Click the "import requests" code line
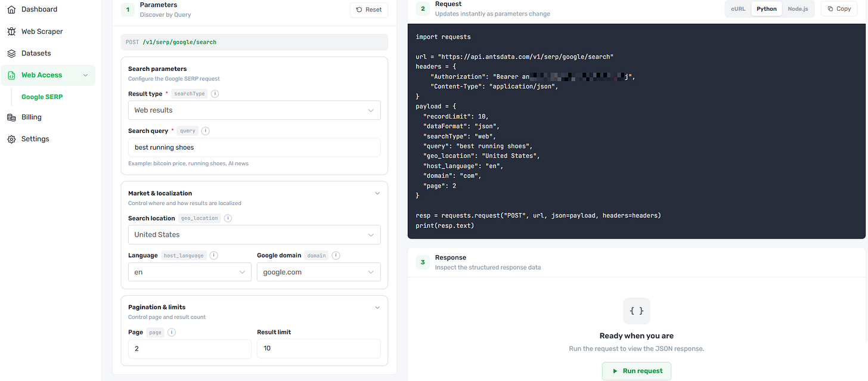Image resolution: width=868 pixels, height=381 pixels. click(443, 37)
